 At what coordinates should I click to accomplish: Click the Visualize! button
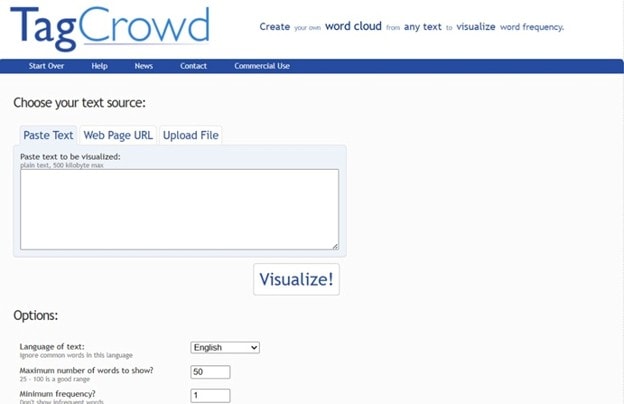(x=296, y=279)
